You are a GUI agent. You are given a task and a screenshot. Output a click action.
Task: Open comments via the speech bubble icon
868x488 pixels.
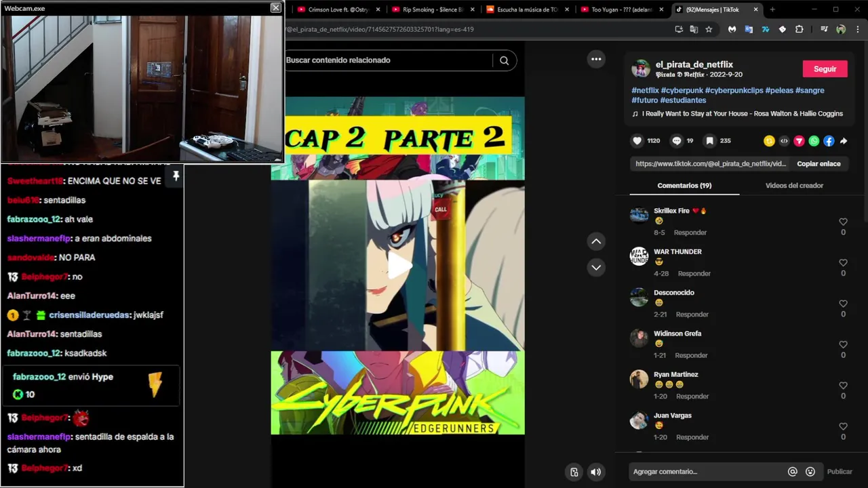pyautogui.click(x=676, y=141)
